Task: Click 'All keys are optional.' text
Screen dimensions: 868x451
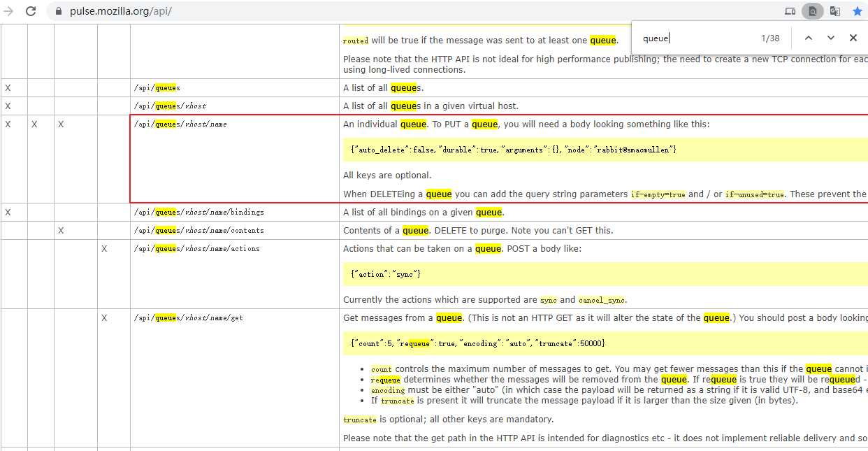Action: 387,176
